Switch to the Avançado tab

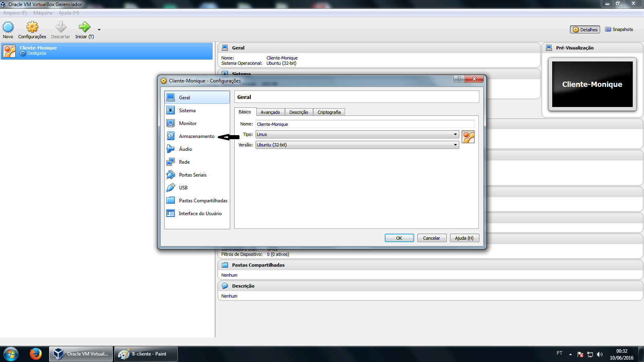coord(270,112)
